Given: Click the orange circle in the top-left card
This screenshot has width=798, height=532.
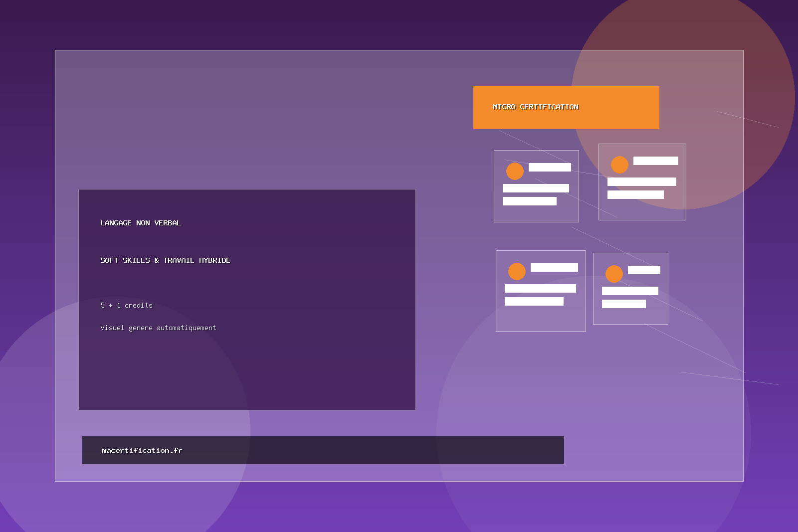Looking at the screenshot, I should pos(515,171).
